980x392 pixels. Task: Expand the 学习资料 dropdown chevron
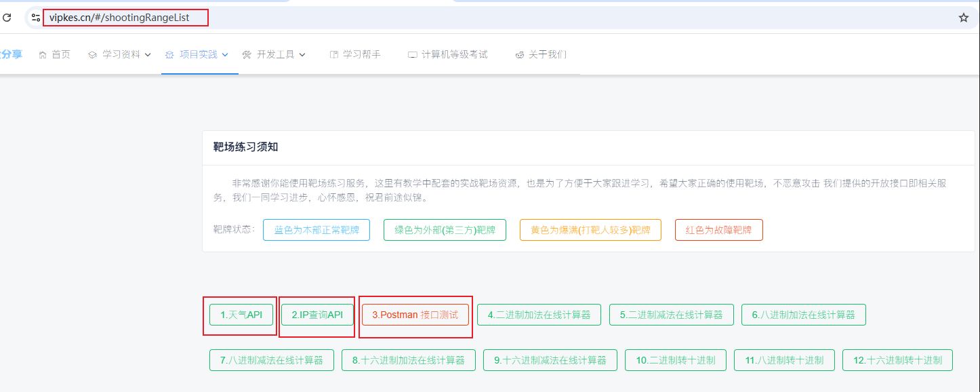pyautogui.click(x=147, y=54)
